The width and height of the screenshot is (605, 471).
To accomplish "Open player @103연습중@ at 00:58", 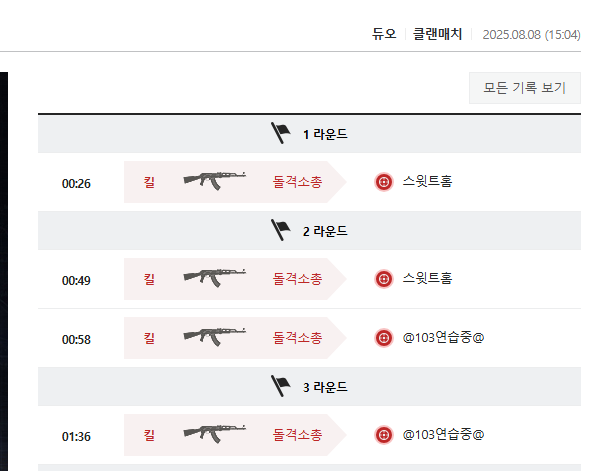I will 443,338.
